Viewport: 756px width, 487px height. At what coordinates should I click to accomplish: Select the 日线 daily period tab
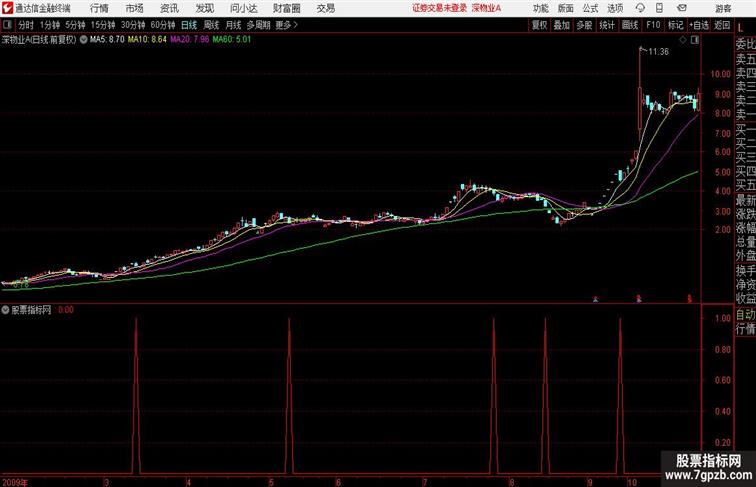pyautogui.click(x=189, y=25)
